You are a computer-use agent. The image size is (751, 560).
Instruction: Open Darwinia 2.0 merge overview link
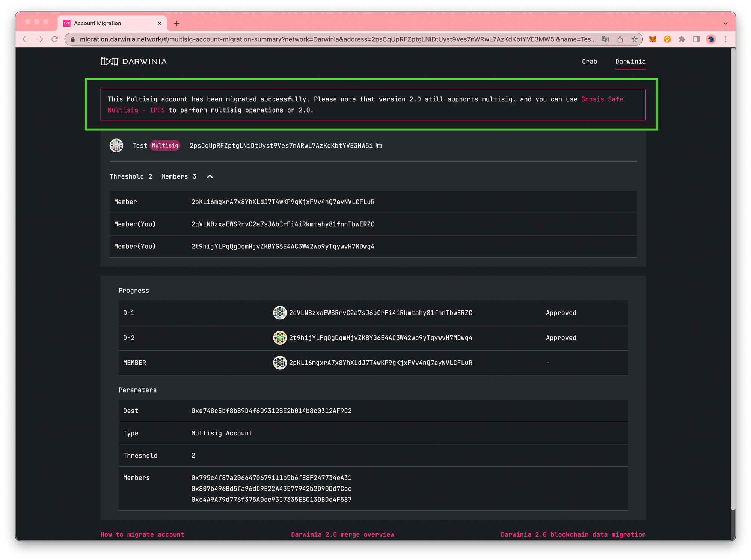click(x=342, y=534)
